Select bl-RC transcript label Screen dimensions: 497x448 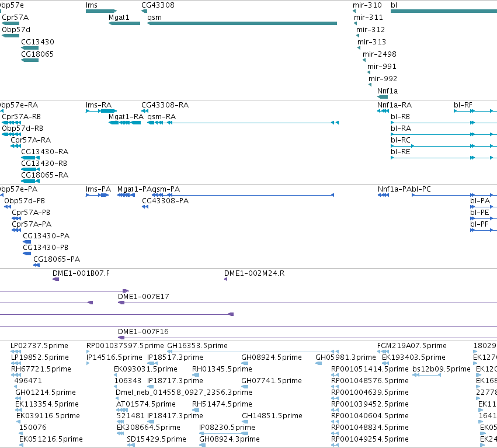point(401,140)
